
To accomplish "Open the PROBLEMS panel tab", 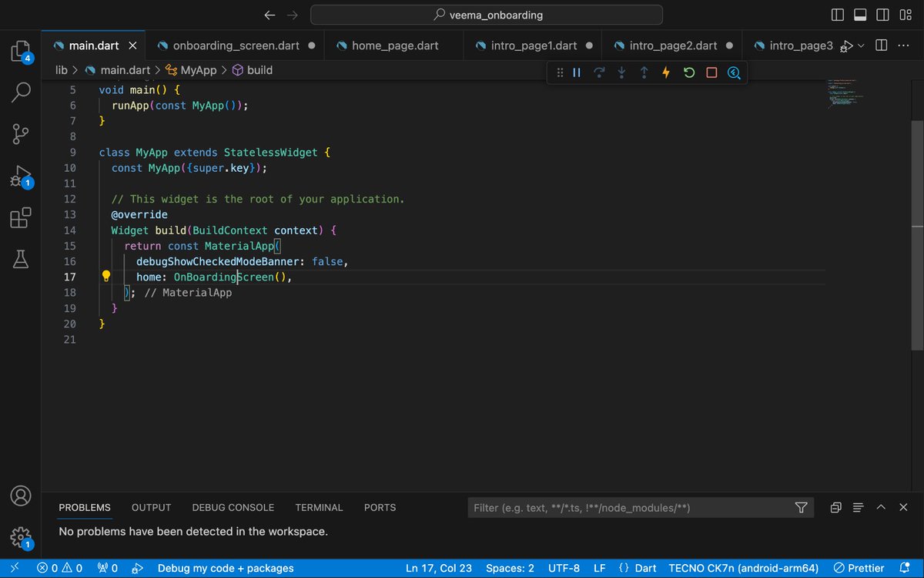I will click(85, 507).
